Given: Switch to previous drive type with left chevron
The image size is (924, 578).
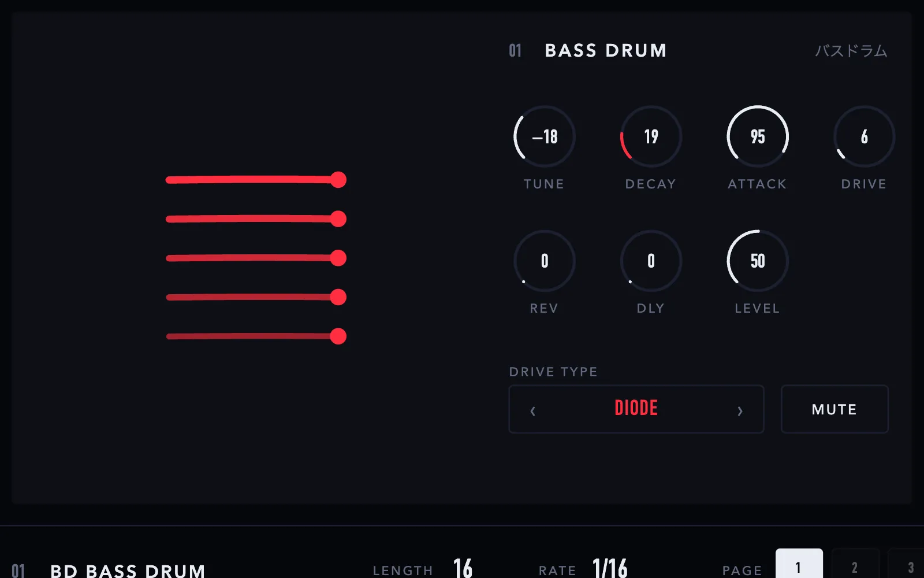Looking at the screenshot, I should pyautogui.click(x=532, y=410).
